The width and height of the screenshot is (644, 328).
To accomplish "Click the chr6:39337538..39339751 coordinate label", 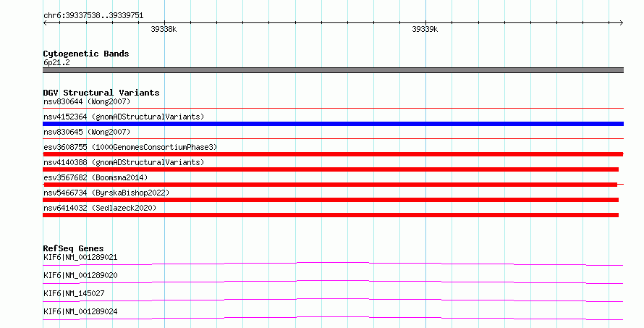I will tap(93, 16).
